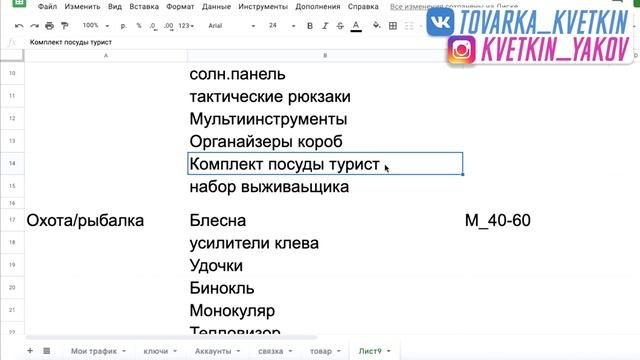Open the связка tab dropdown arrow
Viewport: 640px width, 360px height.
coord(290,351)
